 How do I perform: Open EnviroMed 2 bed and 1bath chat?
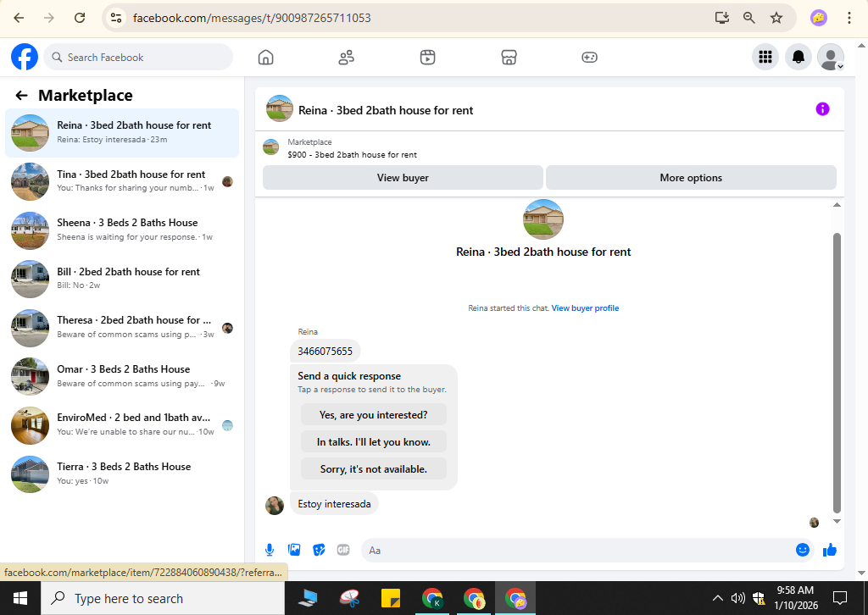click(x=122, y=424)
